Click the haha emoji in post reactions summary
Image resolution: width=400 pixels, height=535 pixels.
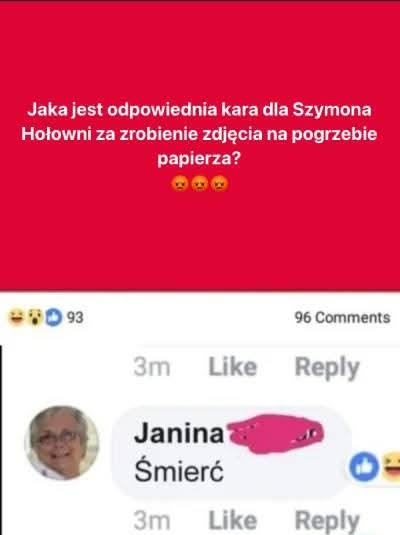pos(16,317)
